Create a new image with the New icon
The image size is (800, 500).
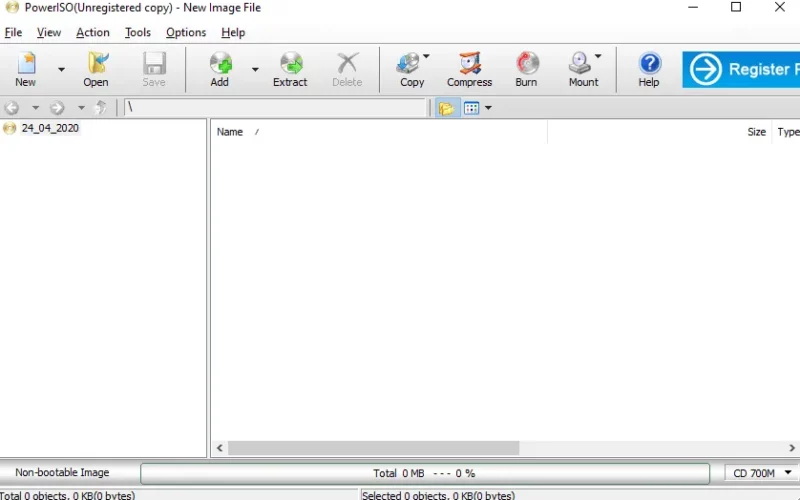26,69
